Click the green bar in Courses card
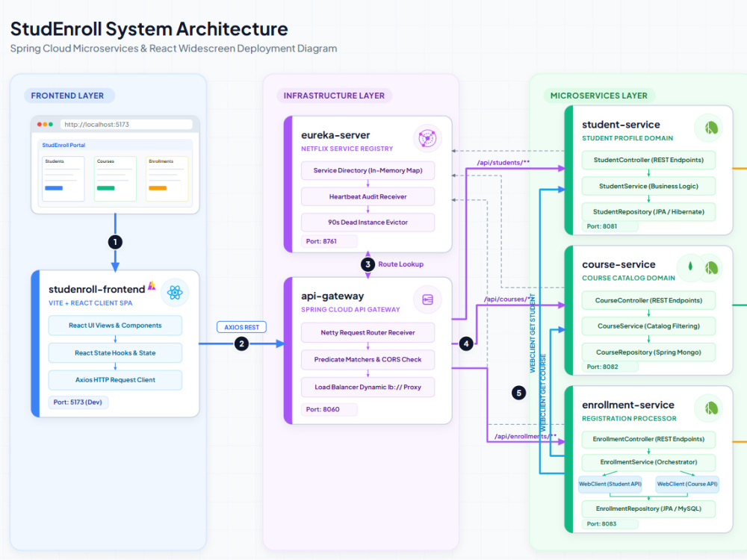The height and width of the screenshot is (560, 747). (x=106, y=188)
